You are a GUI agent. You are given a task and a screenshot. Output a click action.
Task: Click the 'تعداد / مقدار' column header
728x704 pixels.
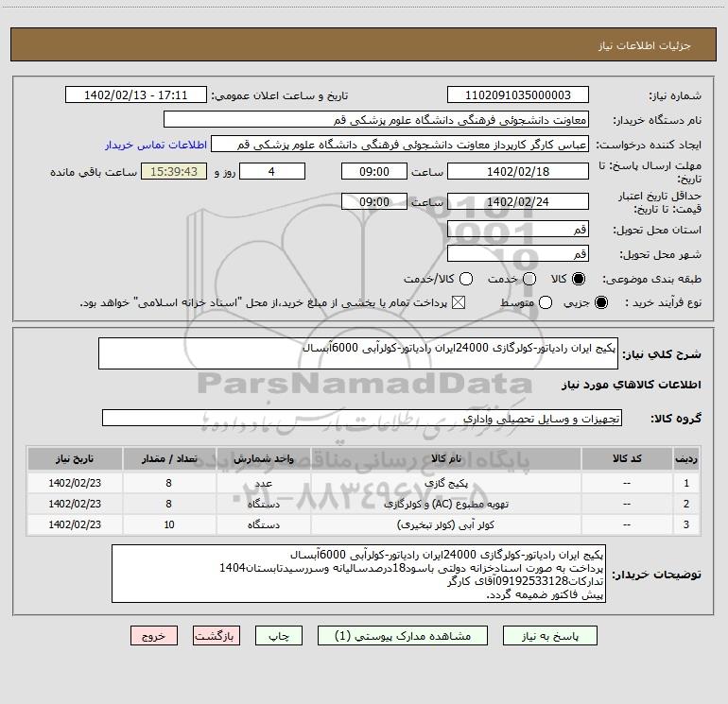point(169,459)
